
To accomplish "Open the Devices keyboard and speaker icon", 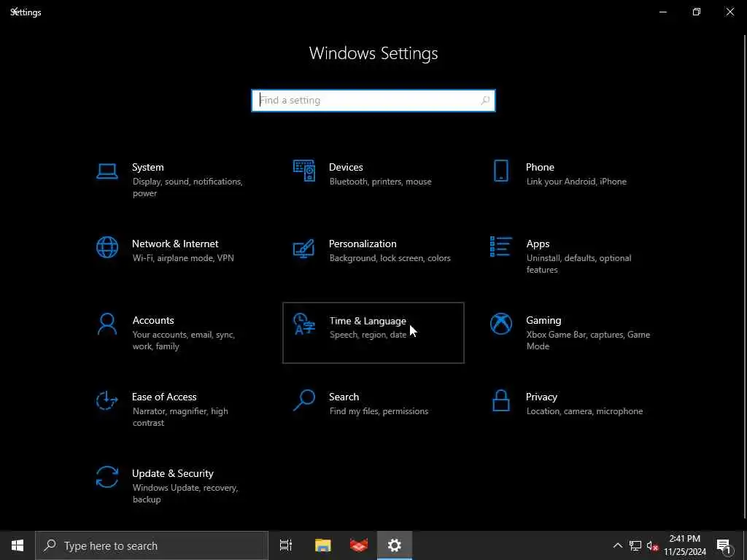I will point(304,171).
